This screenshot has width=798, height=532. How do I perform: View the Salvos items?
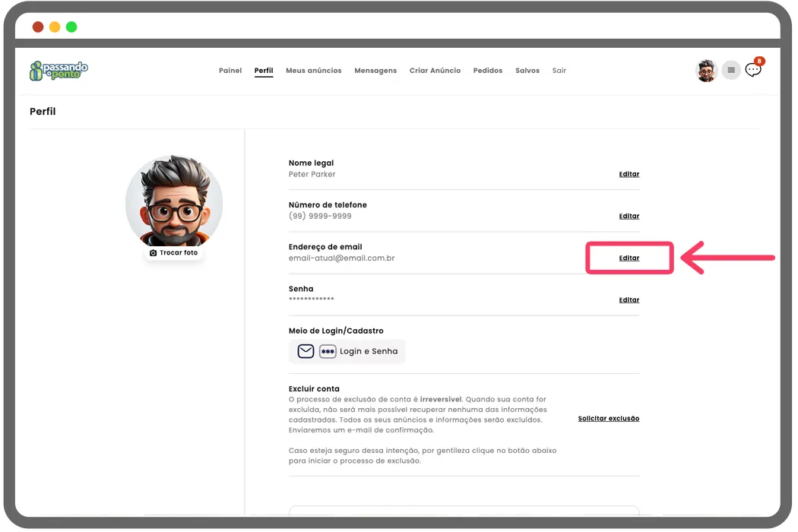(527, 71)
